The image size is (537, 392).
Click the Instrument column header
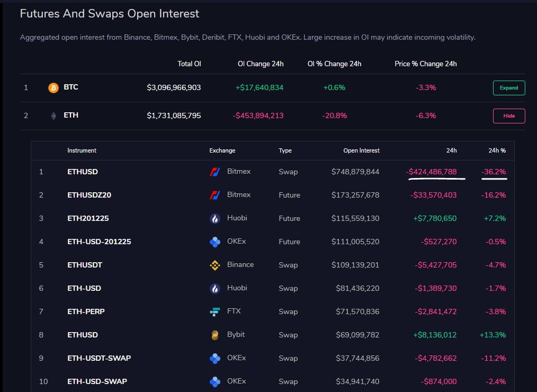pyautogui.click(x=82, y=150)
